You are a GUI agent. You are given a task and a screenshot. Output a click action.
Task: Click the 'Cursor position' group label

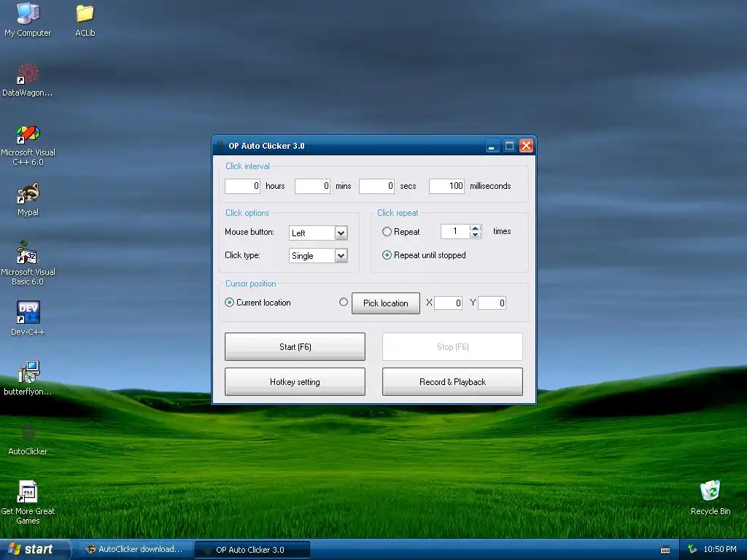[251, 284]
